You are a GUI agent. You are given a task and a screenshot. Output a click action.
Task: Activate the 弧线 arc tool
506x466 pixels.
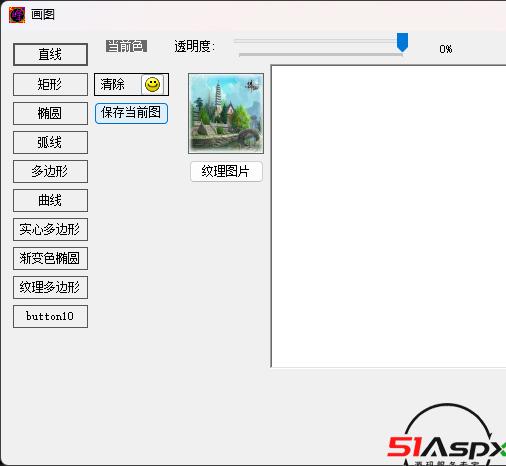[50, 142]
